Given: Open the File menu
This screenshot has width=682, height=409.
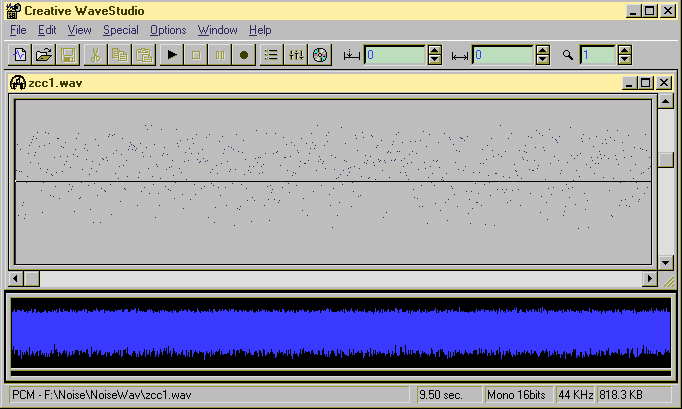Looking at the screenshot, I should (x=18, y=30).
